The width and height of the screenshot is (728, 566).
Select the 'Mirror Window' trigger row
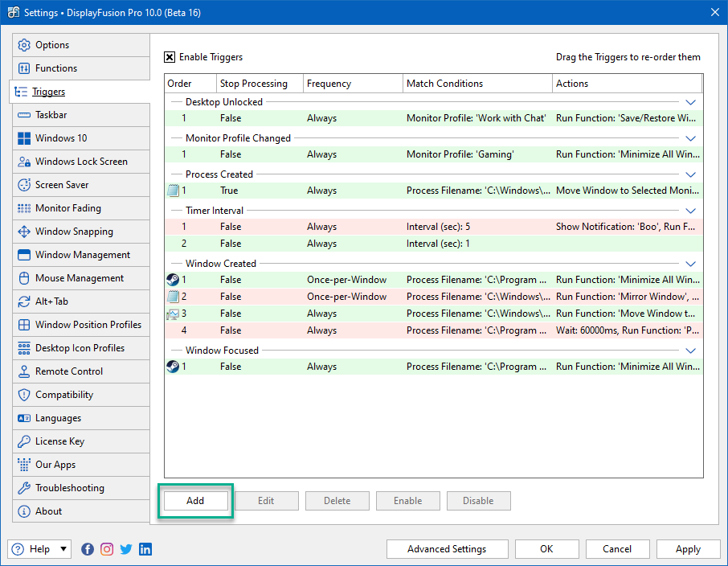434,297
